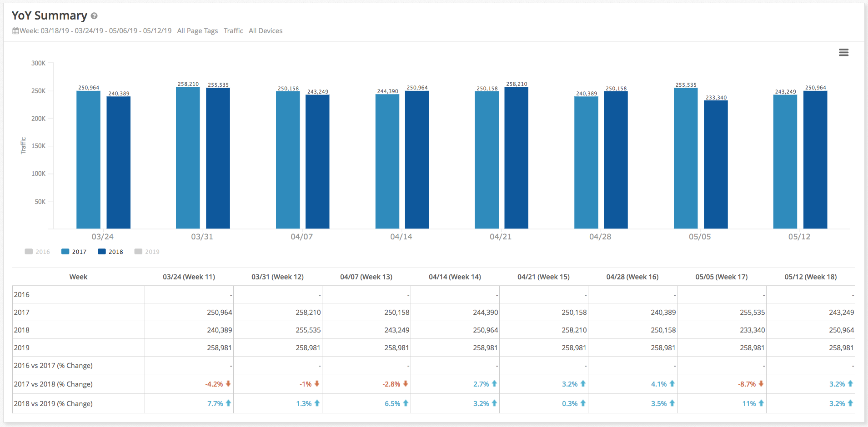Click the blue up arrow beside 7.7%
This screenshot has height=427, width=868.
pos(228,403)
